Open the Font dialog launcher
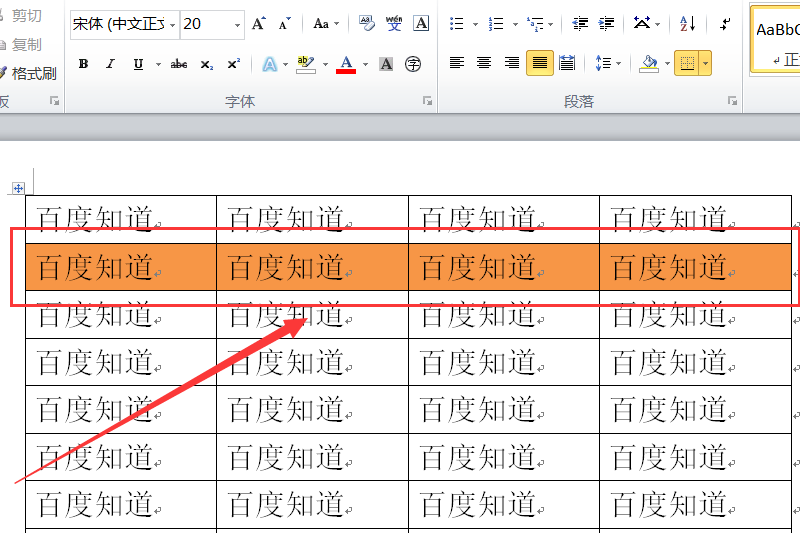The height and width of the screenshot is (533, 800). 427,101
